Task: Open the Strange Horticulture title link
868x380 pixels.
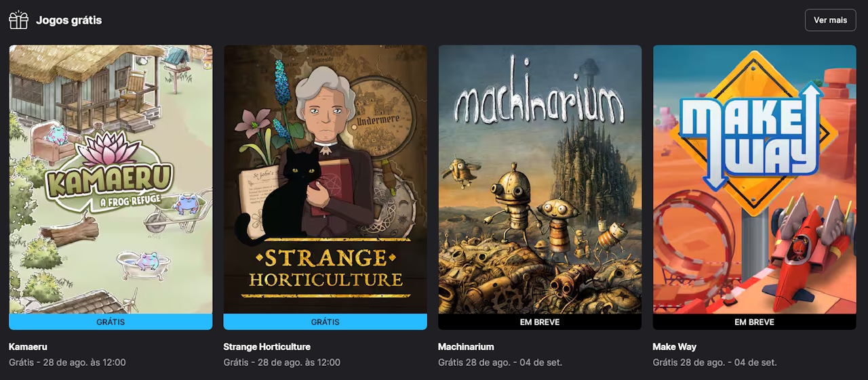Action: (x=267, y=347)
